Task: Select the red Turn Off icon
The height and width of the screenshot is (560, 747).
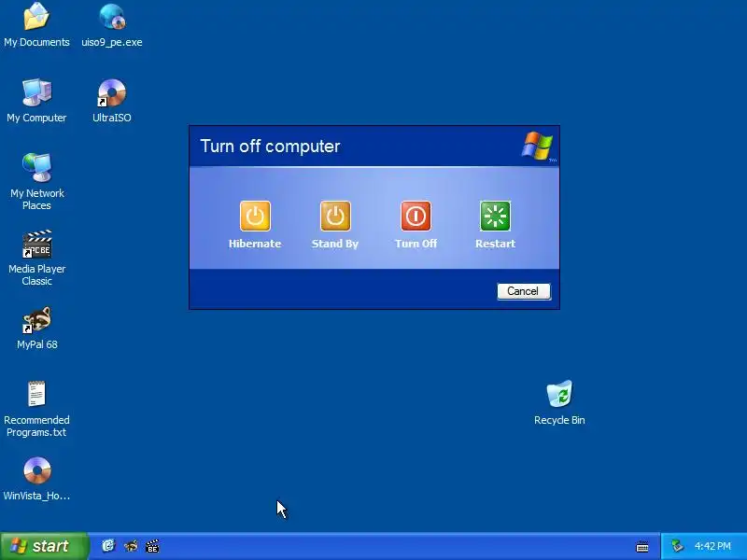Action: click(x=416, y=216)
